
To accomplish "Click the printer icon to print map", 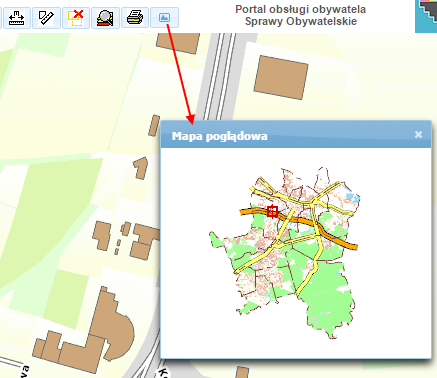I will click(x=135, y=18).
